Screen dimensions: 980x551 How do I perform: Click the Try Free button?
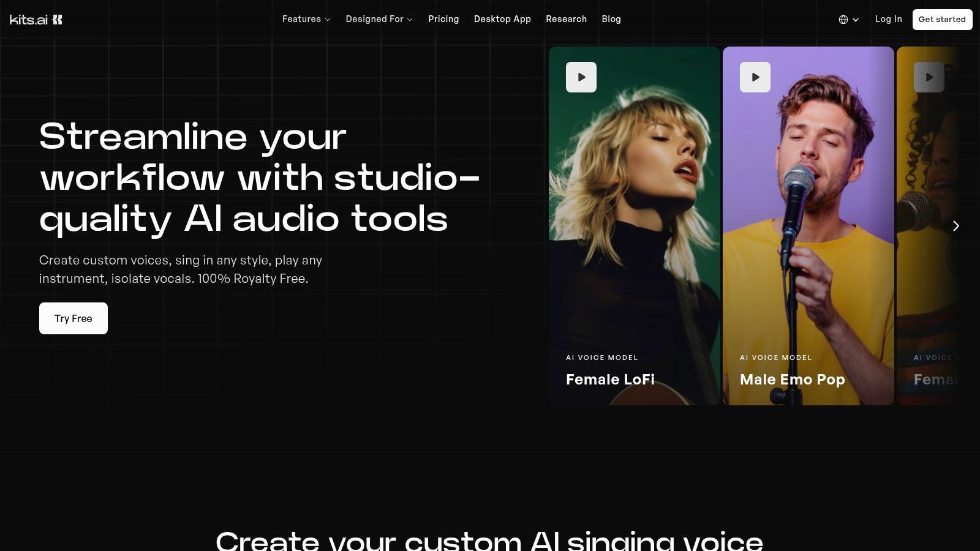73,318
